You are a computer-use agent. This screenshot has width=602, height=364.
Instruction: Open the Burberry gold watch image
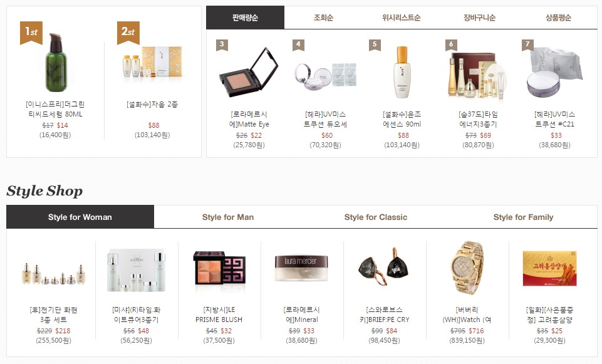click(x=467, y=268)
